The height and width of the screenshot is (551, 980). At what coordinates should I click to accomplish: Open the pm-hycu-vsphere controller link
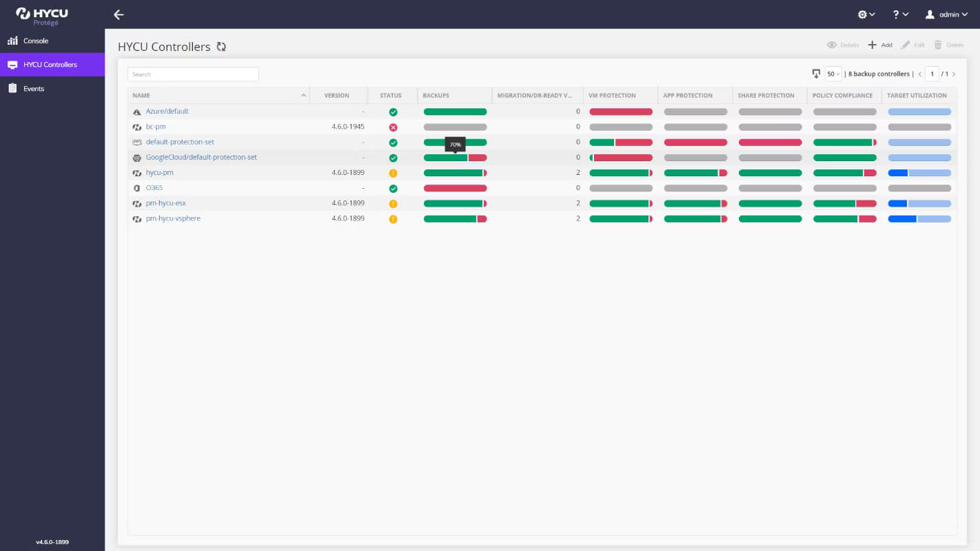(173, 218)
